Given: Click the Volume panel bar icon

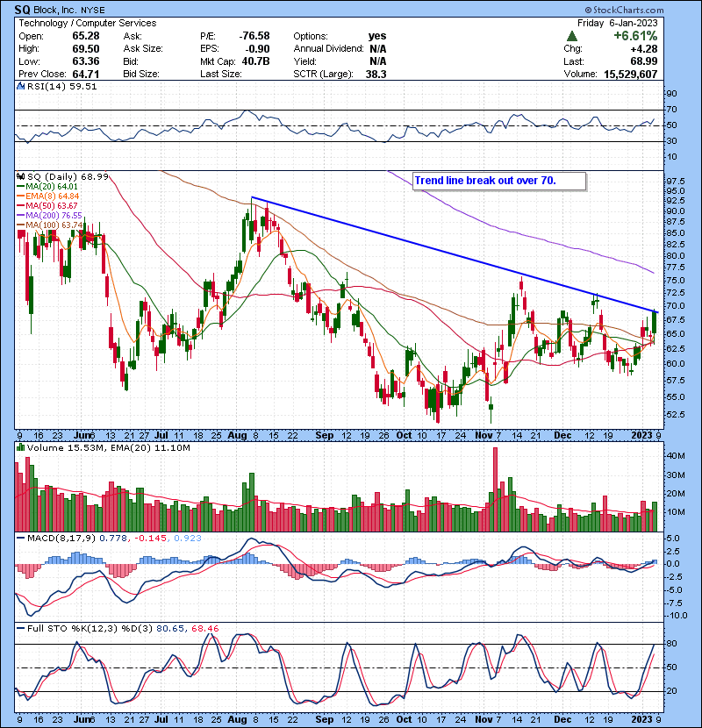Looking at the screenshot, I should 20,447.
